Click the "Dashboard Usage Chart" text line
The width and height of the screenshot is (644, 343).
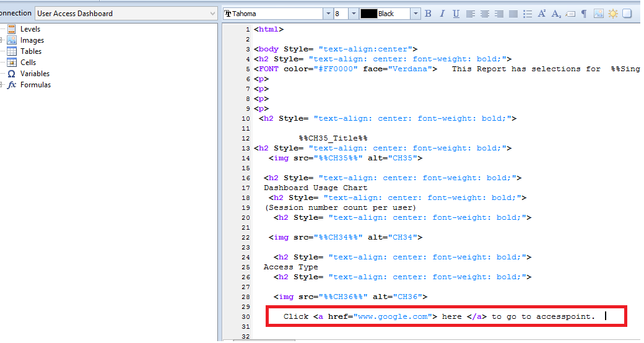click(315, 188)
